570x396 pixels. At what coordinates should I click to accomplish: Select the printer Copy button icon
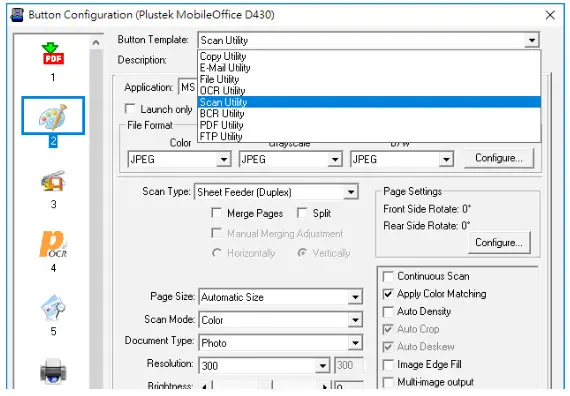coord(53,371)
